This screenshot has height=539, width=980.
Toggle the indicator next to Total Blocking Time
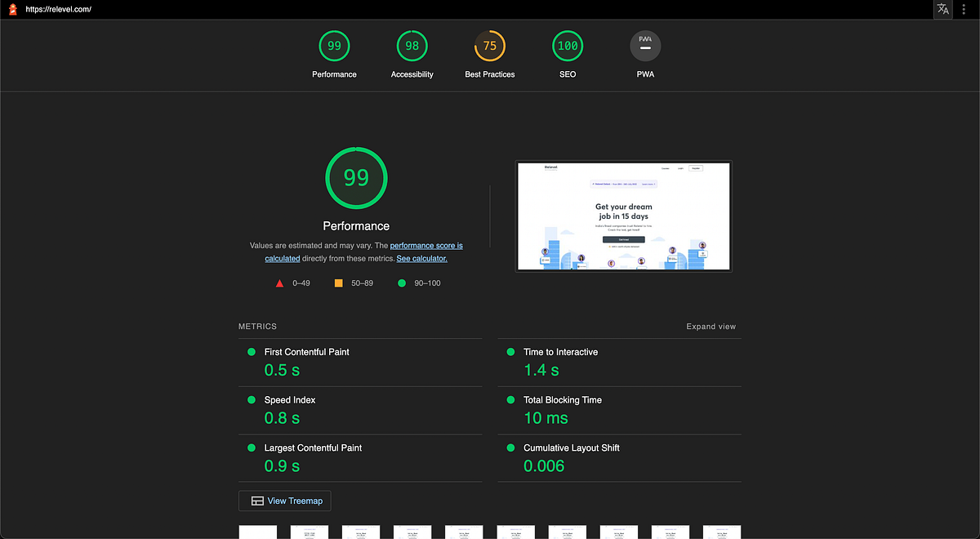click(x=510, y=400)
